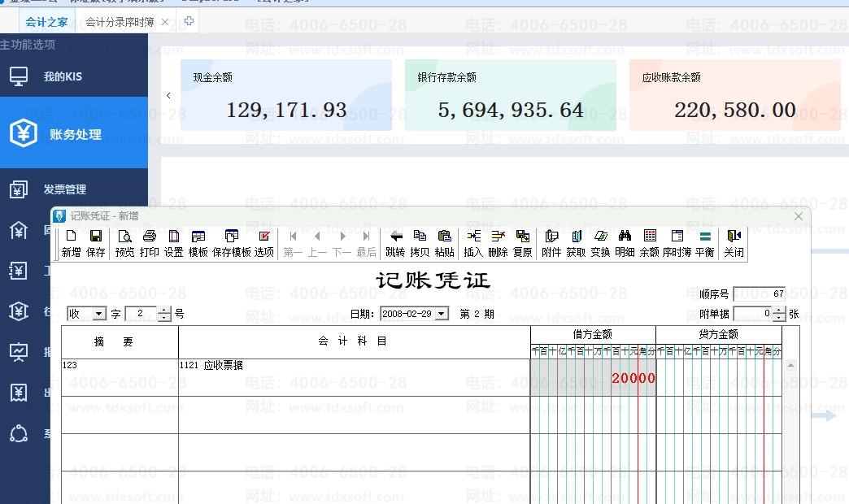Click the 删除 delete row icon
The height and width of the screenshot is (504, 849).
coord(498,243)
